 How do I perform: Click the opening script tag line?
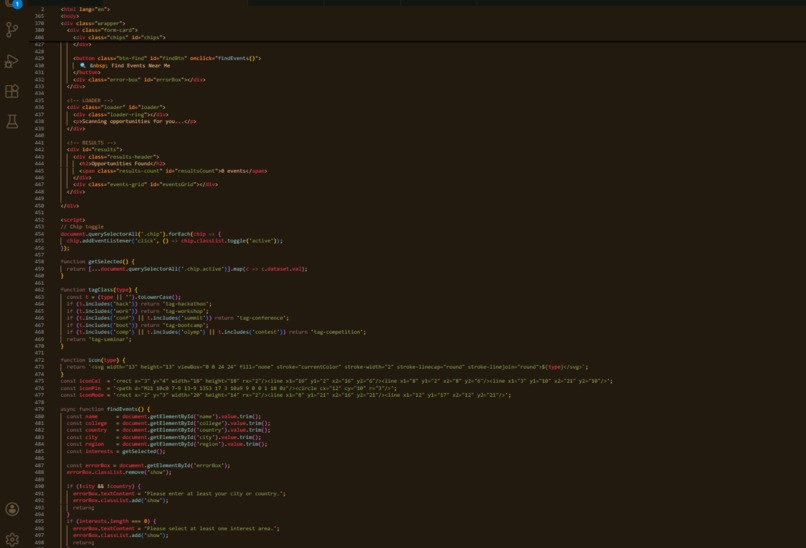pos(72,220)
